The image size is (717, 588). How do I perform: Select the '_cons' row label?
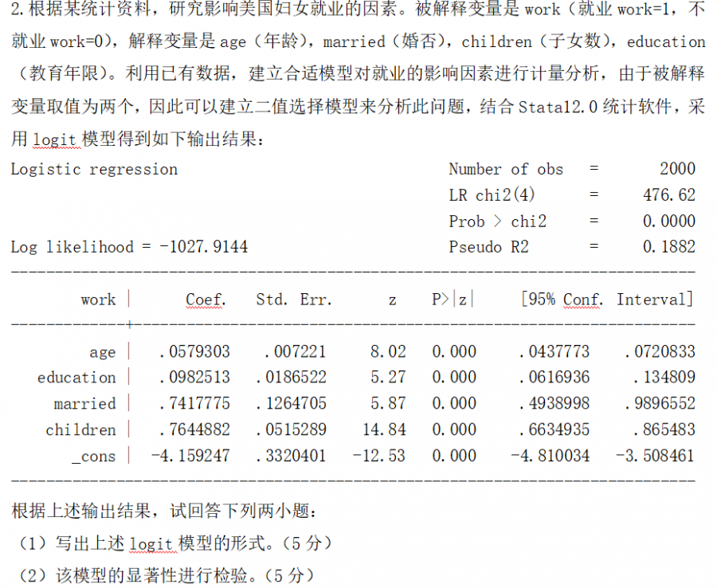tap(94, 457)
